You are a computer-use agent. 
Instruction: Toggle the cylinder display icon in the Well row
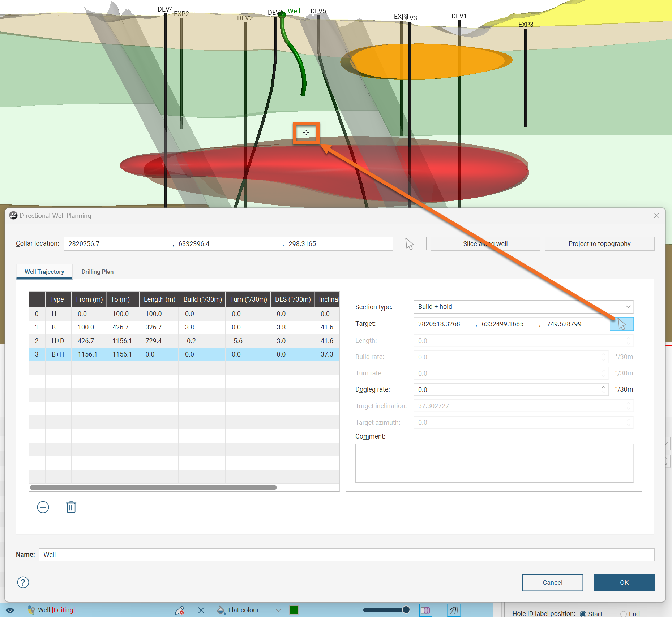pyautogui.click(x=425, y=610)
